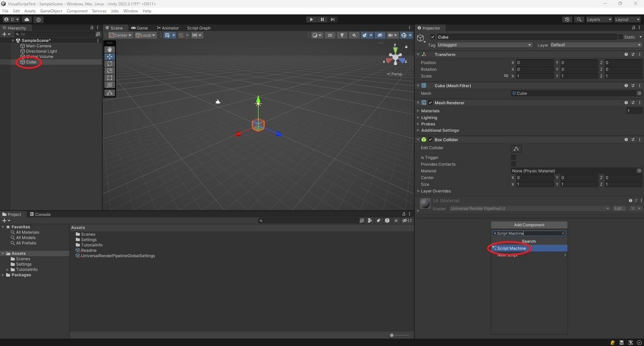Open the Component menu

click(77, 11)
